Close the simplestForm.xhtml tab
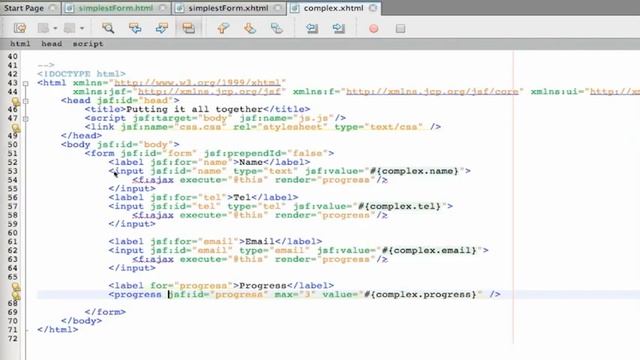Viewport: 640px width, 360px height. (x=278, y=8)
